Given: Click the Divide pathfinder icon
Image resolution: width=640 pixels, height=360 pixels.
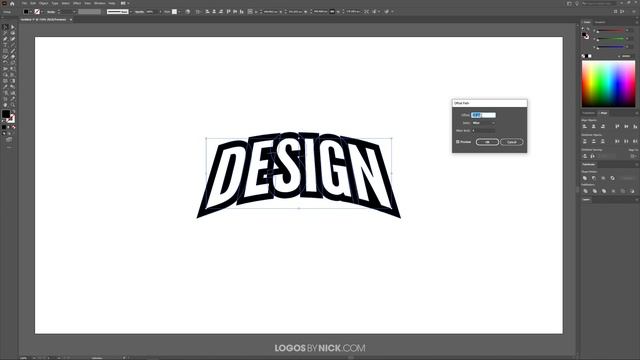Looking at the screenshot, I should (586, 191).
